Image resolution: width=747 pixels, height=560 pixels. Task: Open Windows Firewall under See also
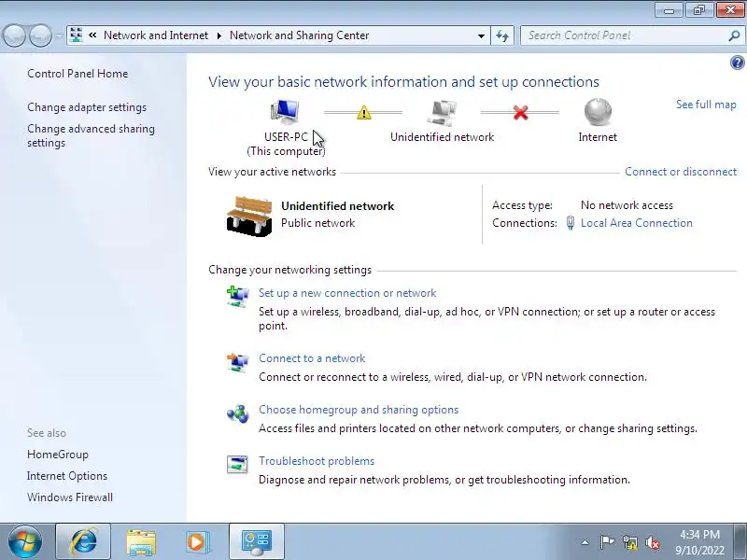[70, 497]
